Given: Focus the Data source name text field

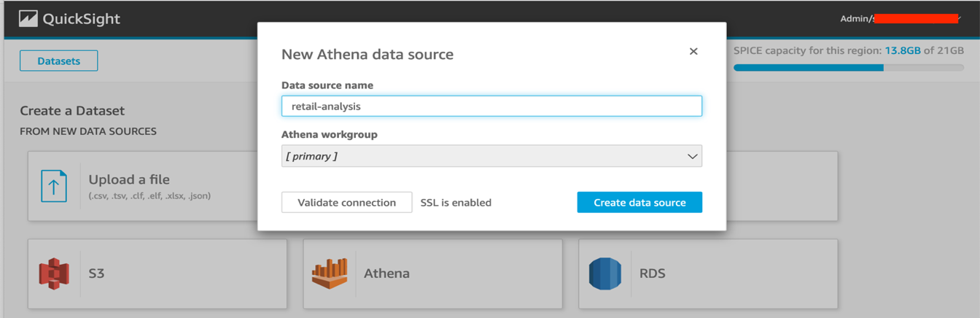Looking at the screenshot, I should point(491,106).
